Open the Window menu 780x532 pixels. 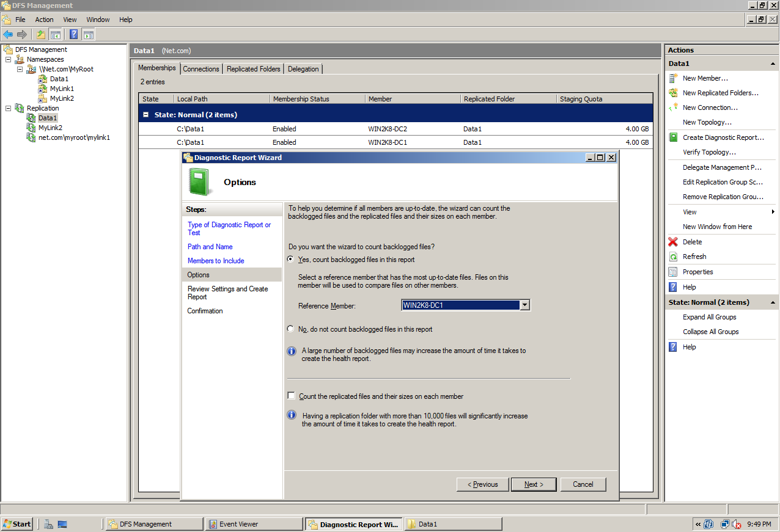click(98, 20)
